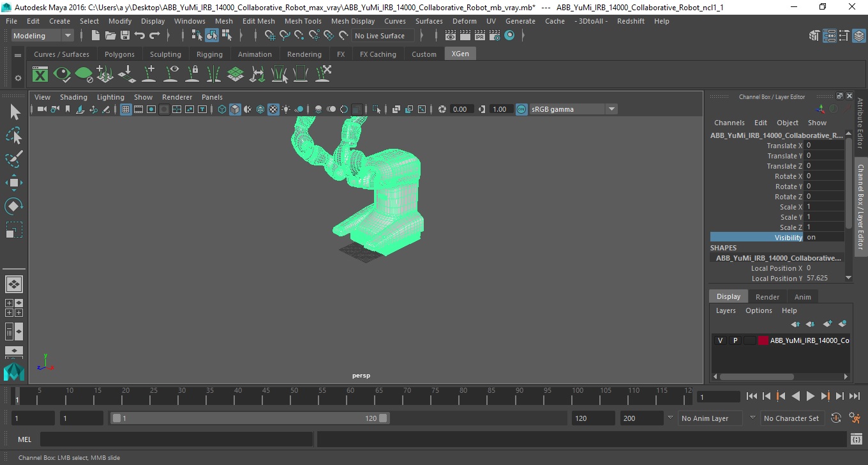
Task: Click the select camera icon in panel toolbar
Action: (x=42, y=109)
